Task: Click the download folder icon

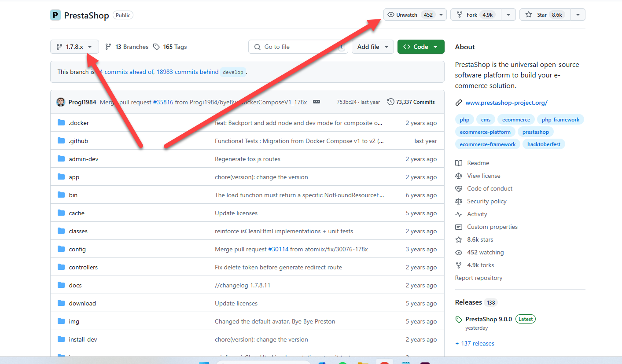Action: coord(61,303)
